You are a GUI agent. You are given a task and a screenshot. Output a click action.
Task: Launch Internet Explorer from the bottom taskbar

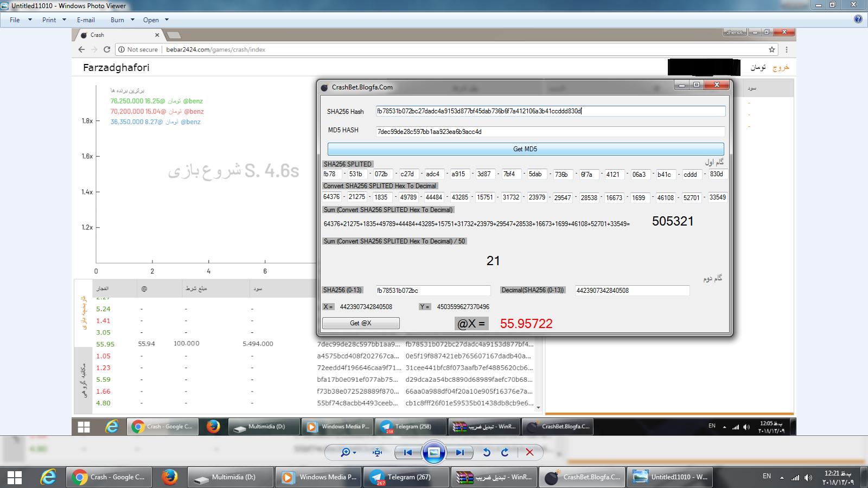pyautogui.click(x=48, y=477)
